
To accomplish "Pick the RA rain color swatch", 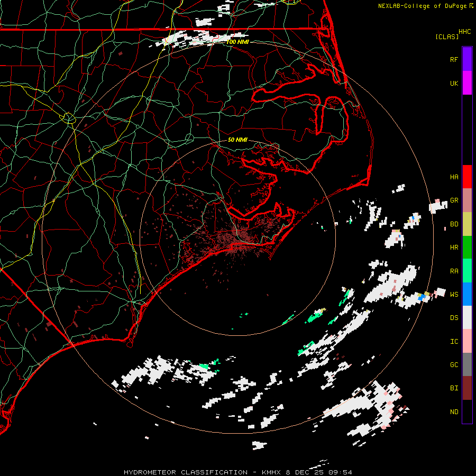I will pyautogui.click(x=467, y=271).
